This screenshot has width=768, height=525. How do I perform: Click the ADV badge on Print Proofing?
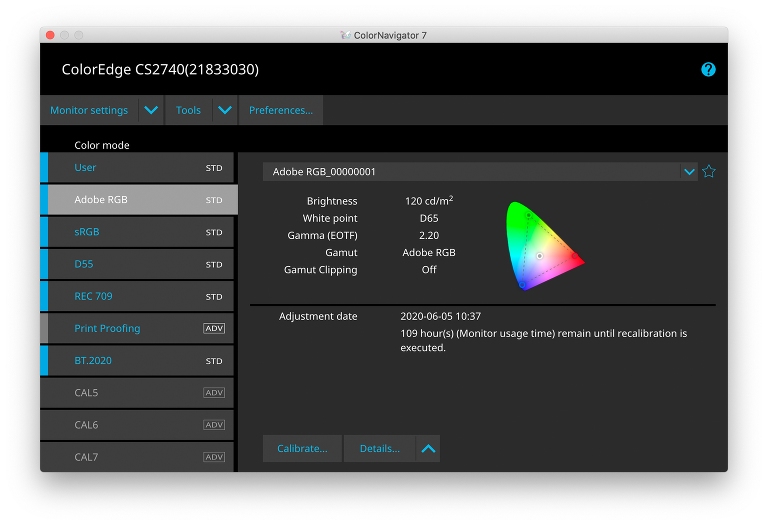point(214,328)
